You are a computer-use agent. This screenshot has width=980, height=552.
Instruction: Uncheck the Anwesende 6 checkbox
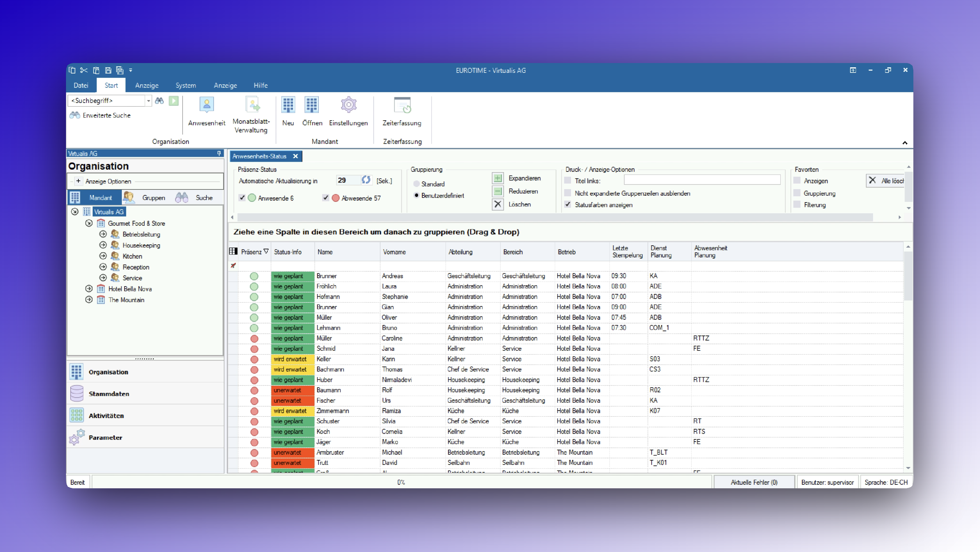(242, 198)
